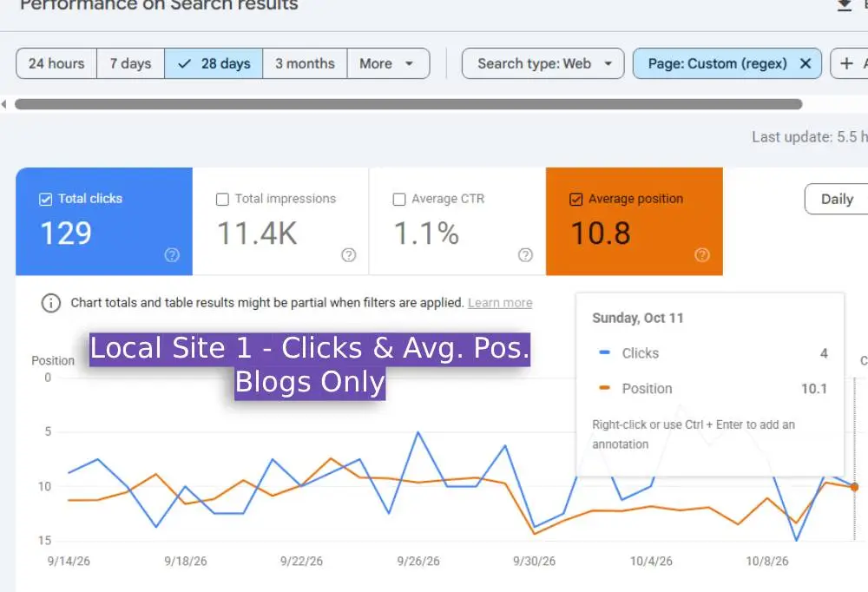Click the 1.1% average CTR value
This screenshot has width=868, height=592.
point(426,234)
